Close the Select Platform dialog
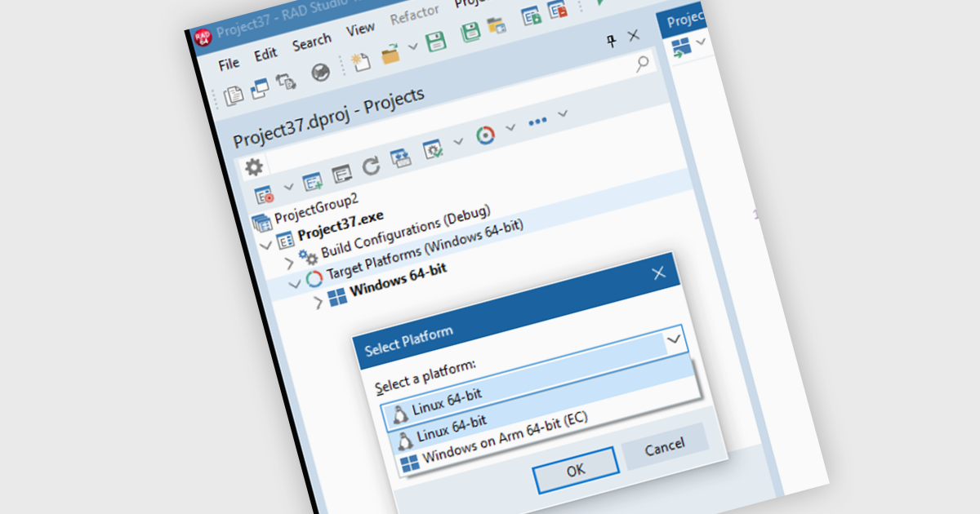Viewport: 980px width, 514px height. pyautogui.click(x=659, y=273)
